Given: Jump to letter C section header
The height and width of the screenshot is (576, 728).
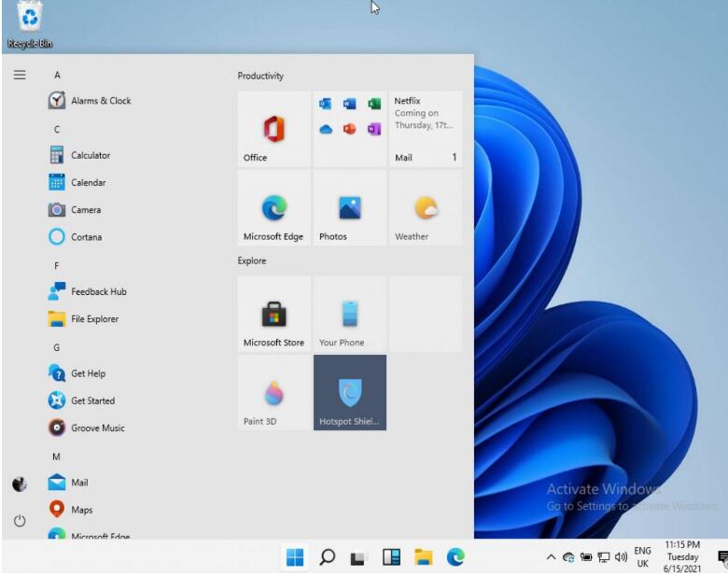Looking at the screenshot, I should coord(57,129).
